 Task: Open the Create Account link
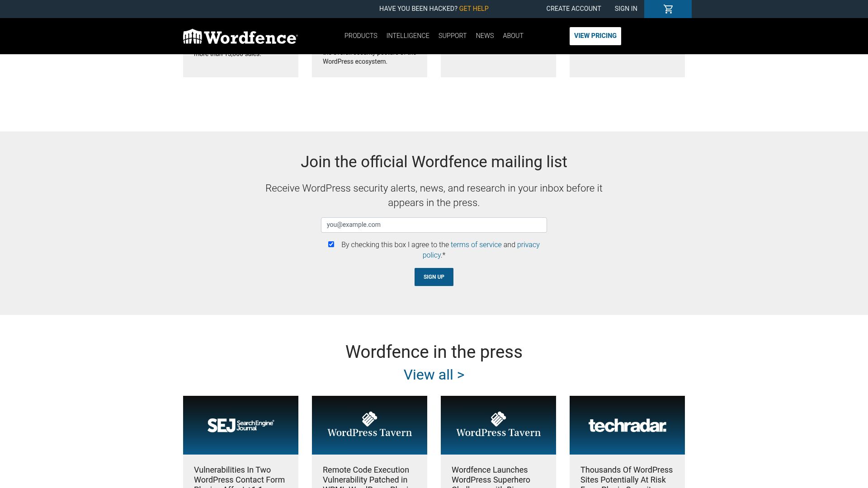pyautogui.click(x=573, y=9)
